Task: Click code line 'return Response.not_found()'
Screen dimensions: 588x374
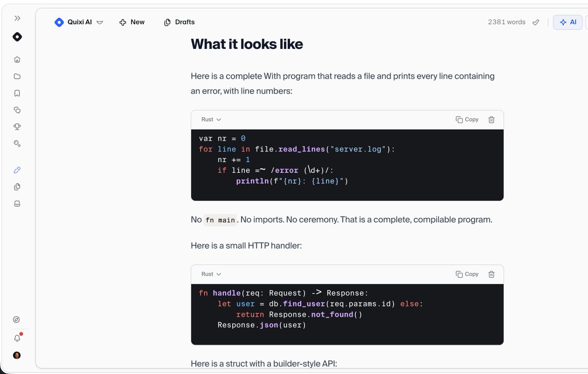Action: 299,314
